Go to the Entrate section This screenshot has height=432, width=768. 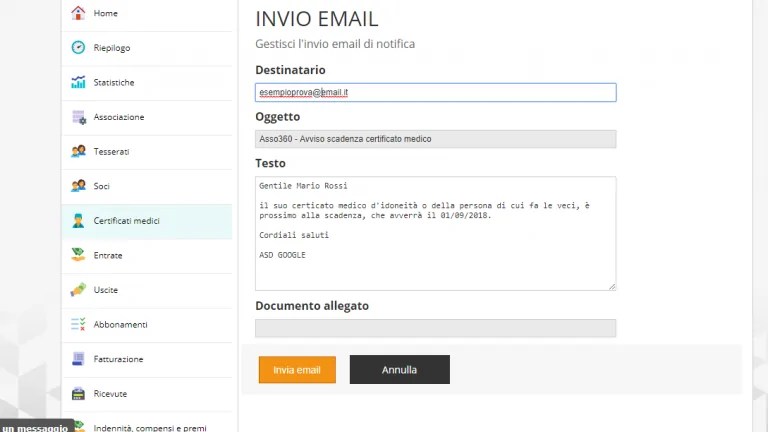(x=147, y=256)
